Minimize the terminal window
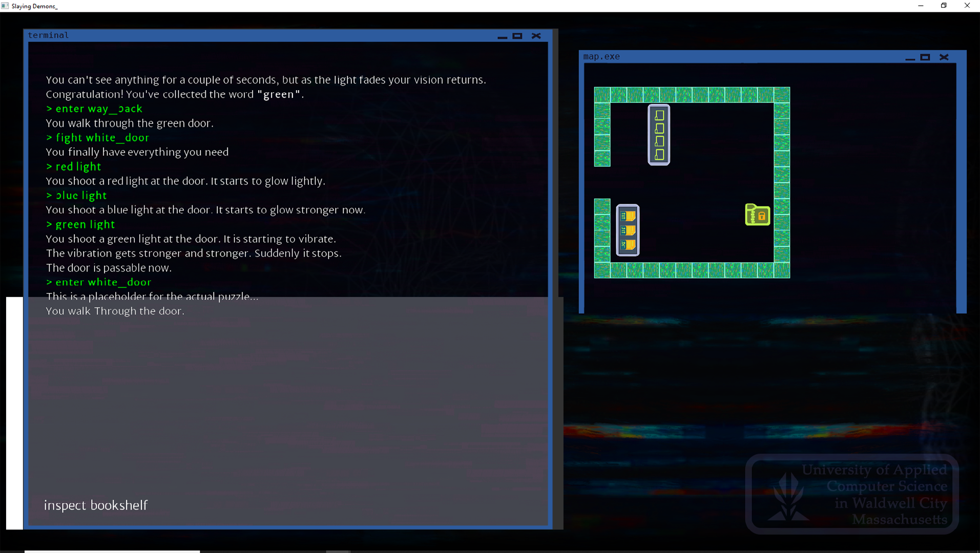The image size is (980, 553). click(502, 36)
